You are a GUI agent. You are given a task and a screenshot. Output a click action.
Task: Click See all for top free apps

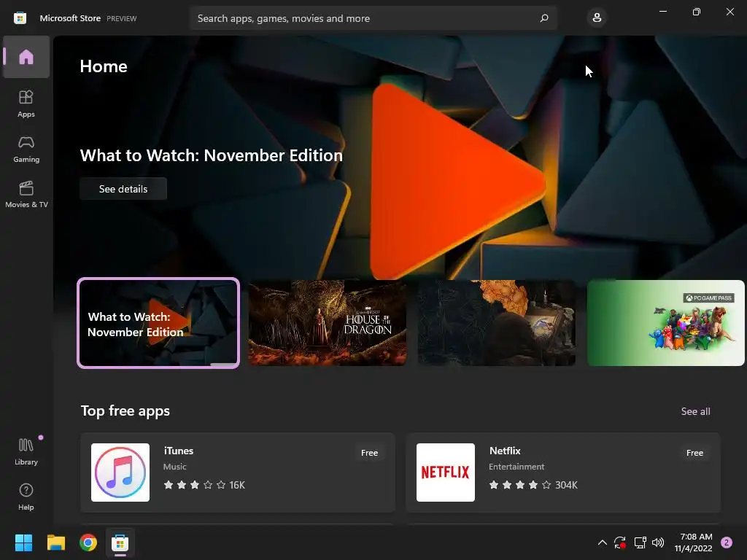[x=695, y=411]
